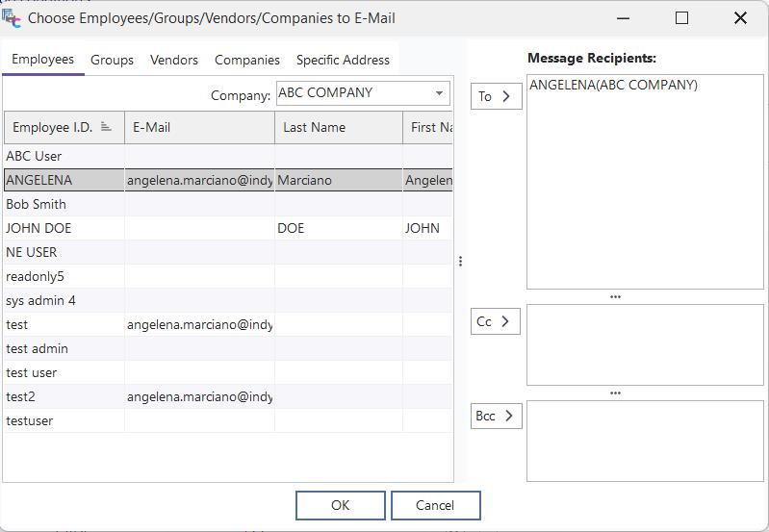769x532 pixels.
Task: Switch to the Groups tab
Action: click(x=112, y=60)
